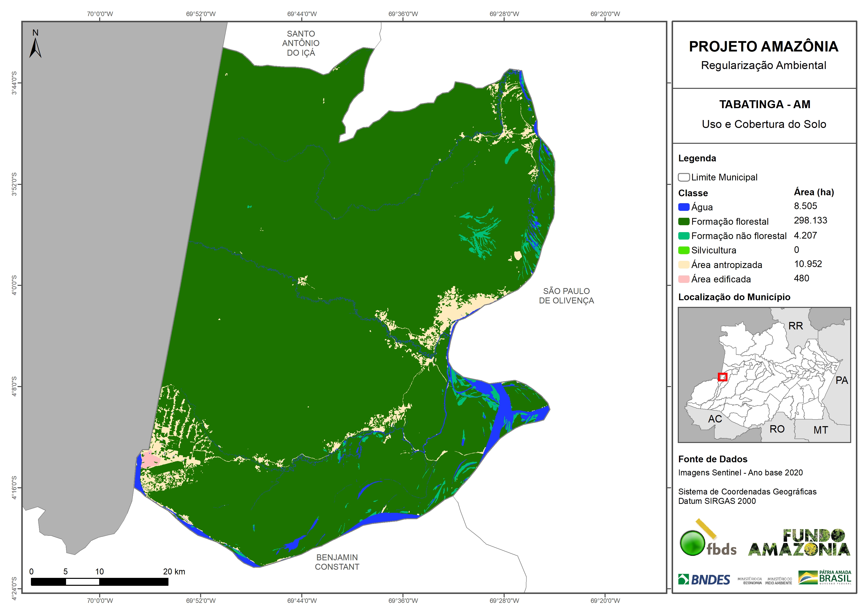Click the SANTO ANTÔNIO DO IÇÁ map label

pos(301,43)
